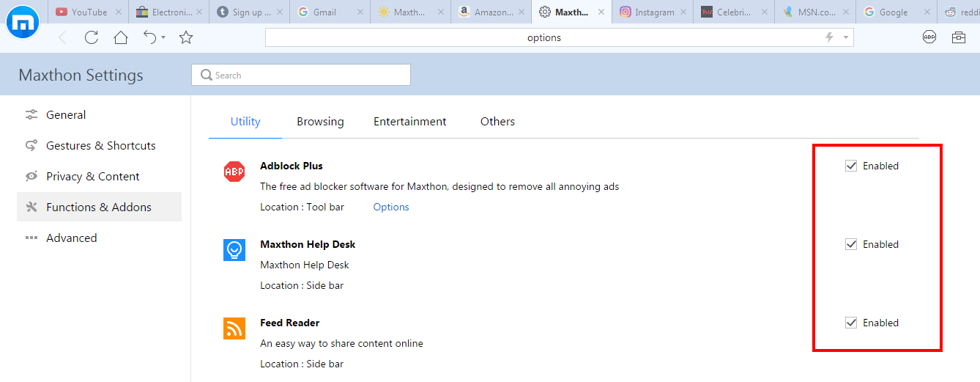Close the YouTube tab
Image resolution: width=980 pixels, height=382 pixels.
[118, 12]
